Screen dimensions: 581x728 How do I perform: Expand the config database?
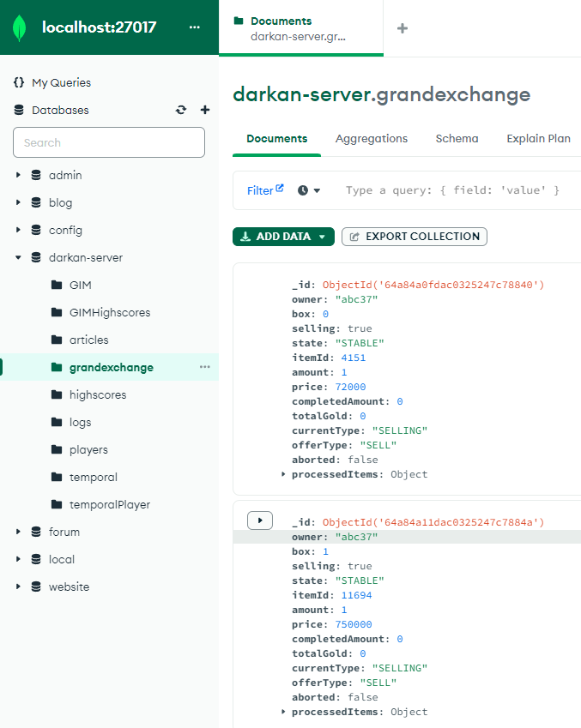tap(18, 230)
